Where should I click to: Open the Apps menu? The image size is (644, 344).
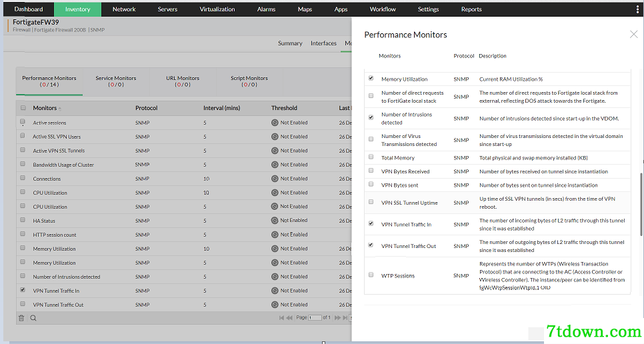[341, 9]
